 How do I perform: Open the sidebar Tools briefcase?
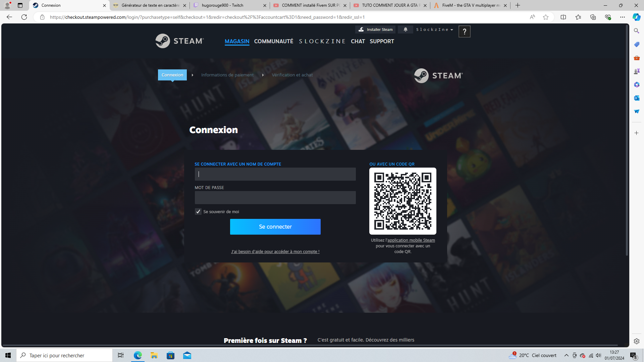click(637, 58)
